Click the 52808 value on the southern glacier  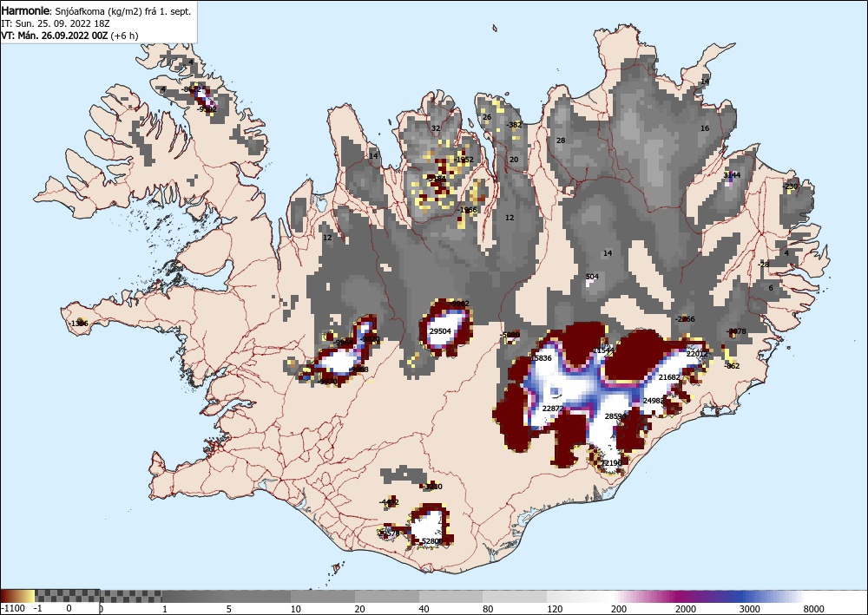tap(432, 541)
